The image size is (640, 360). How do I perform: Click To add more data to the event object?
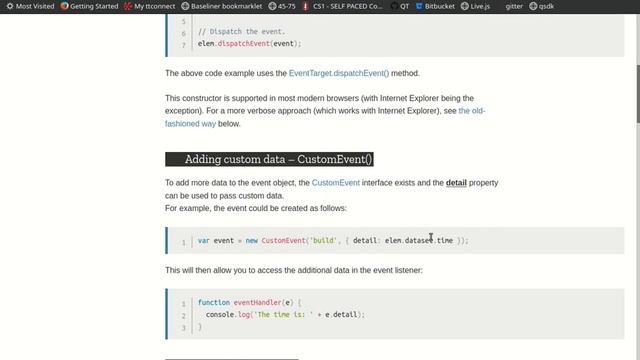coord(331,189)
